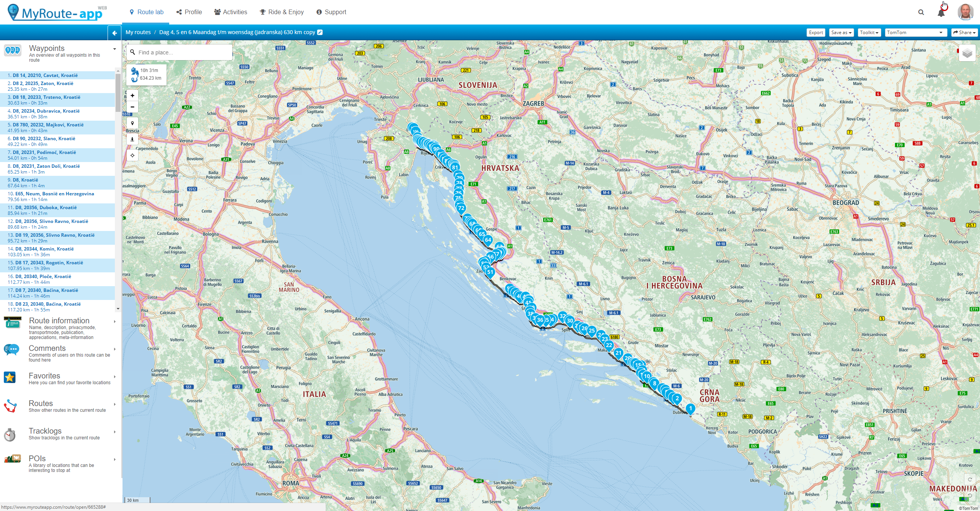980x511 pixels.
Task: Collapse sidebar with back arrow button
Action: pos(114,33)
